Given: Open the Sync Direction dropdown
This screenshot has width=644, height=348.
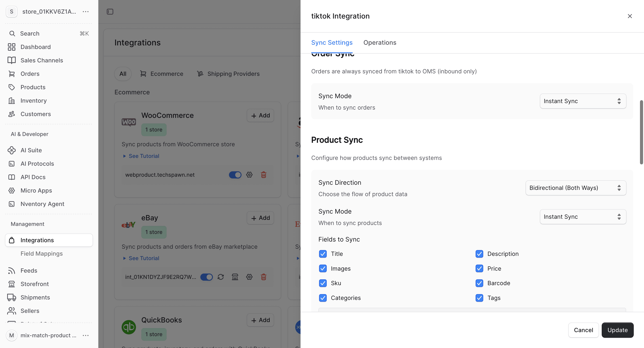Looking at the screenshot, I should 576,188.
